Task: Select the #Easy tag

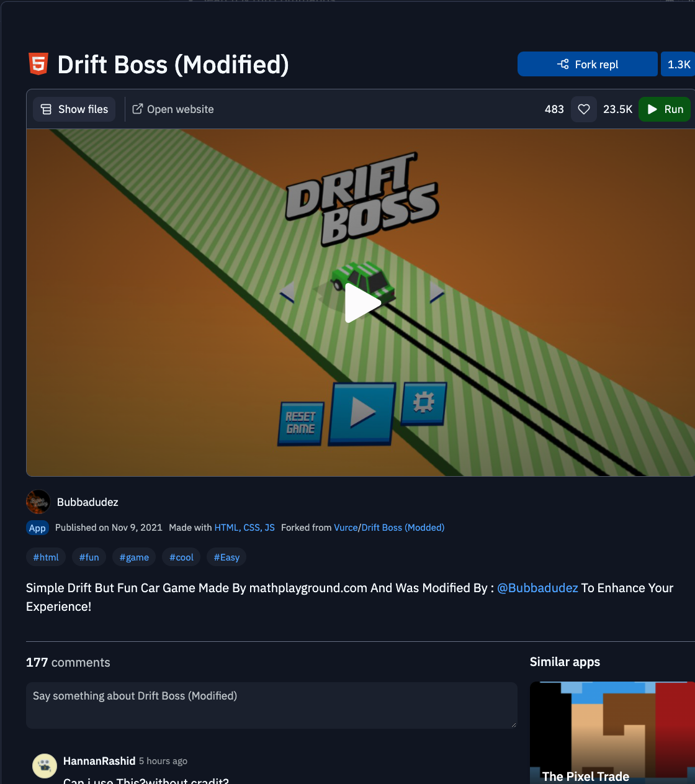Action: pos(226,557)
